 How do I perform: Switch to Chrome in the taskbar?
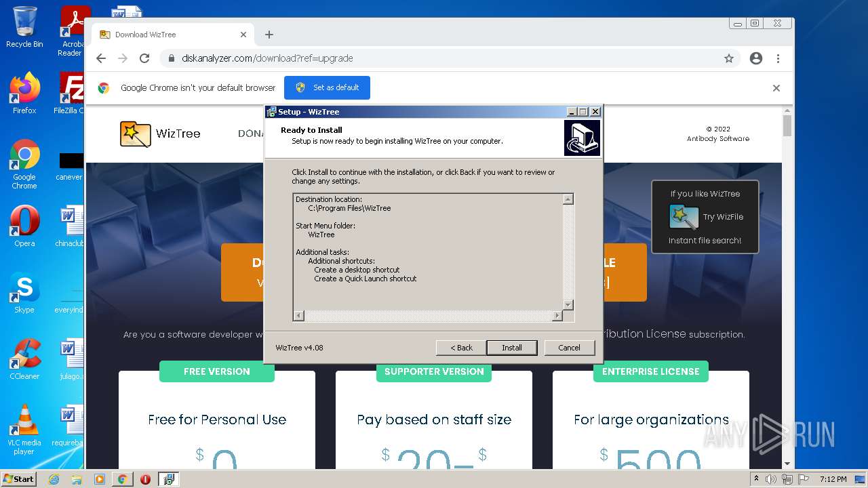point(122,479)
